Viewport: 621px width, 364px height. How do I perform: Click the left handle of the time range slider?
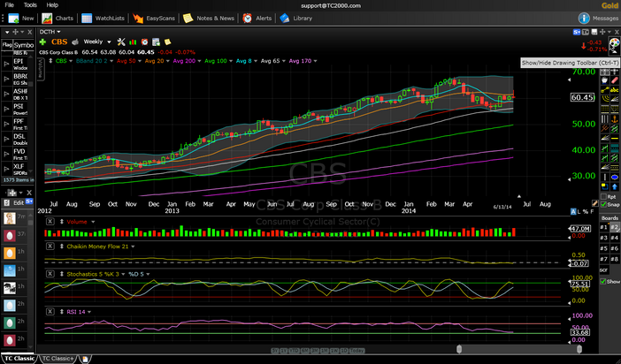pyautogui.click(x=459, y=349)
